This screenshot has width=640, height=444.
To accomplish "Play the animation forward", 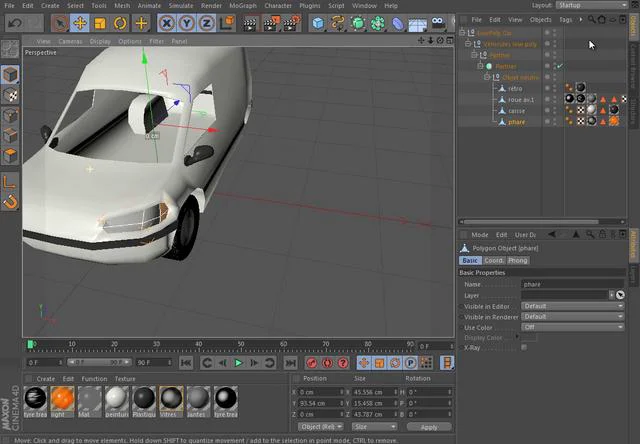I will pyautogui.click(x=238, y=363).
